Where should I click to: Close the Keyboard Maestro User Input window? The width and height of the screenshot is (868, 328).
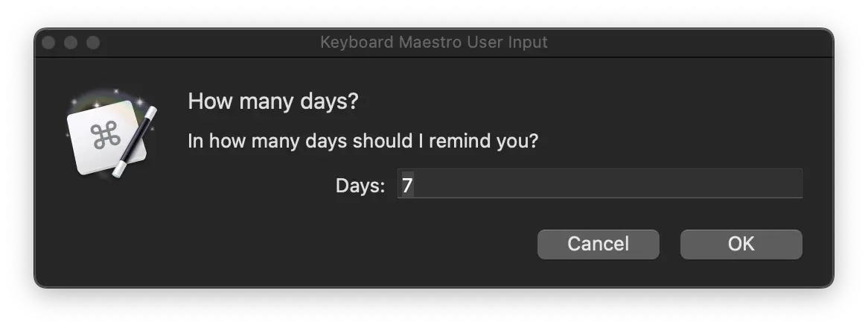click(48, 42)
